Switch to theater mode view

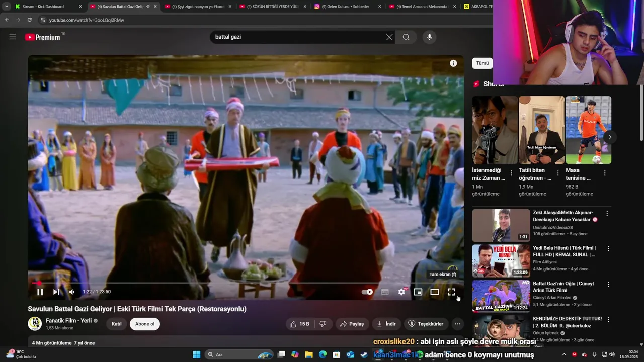435,292
